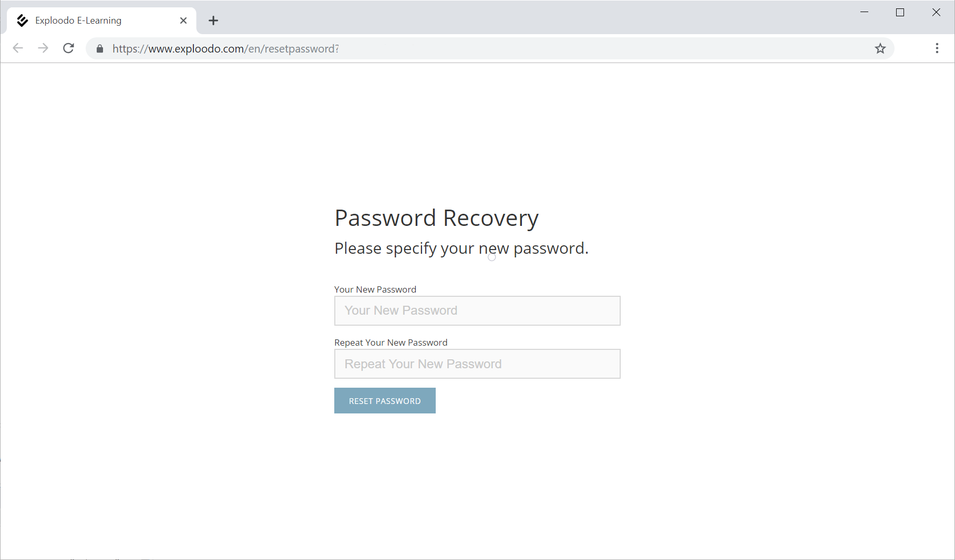The width and height of the screenshot is (955, 560).
Task: Maximize the browser window
Action: [900, 12]
